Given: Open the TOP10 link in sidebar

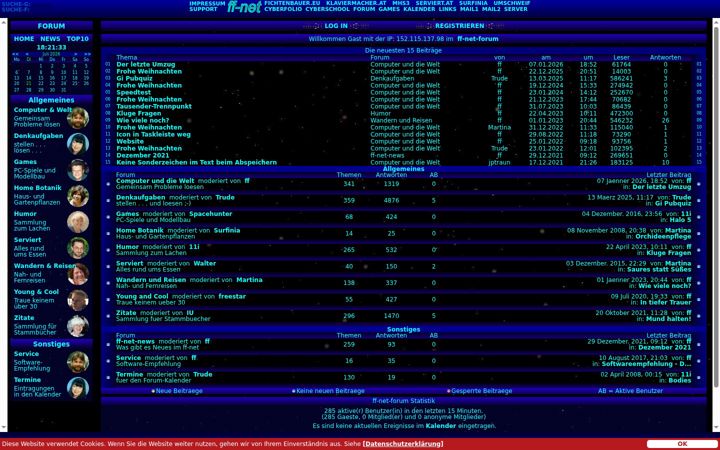Looking at the screenshot, I should pyautogui.click(x=78, y=39).
